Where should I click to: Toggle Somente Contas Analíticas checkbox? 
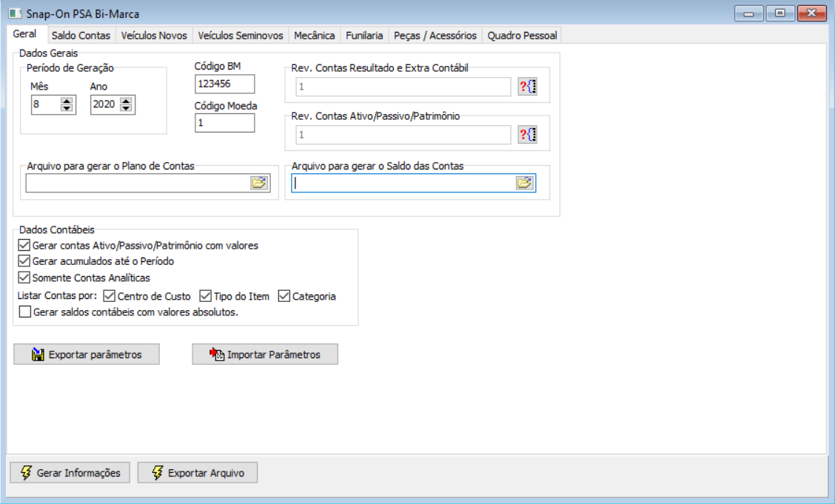click(24, 278)
